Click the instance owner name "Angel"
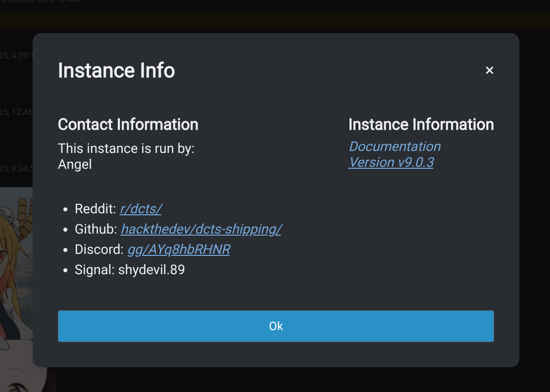The width and height of the screenshot is (550, 392). click(75, 164)
